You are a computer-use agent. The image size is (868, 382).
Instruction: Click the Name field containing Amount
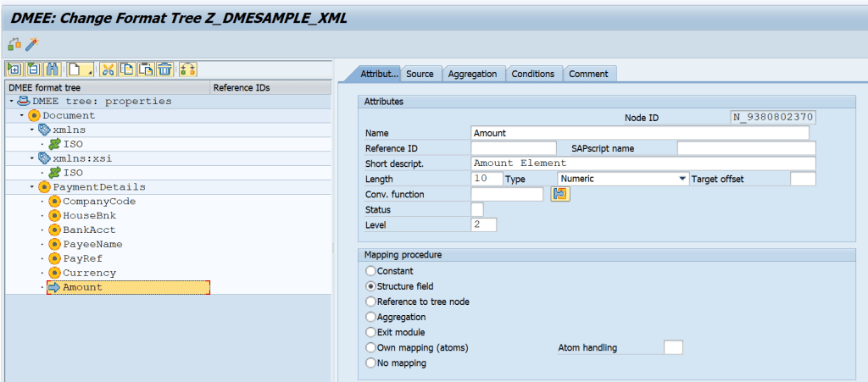pos(640,133)
